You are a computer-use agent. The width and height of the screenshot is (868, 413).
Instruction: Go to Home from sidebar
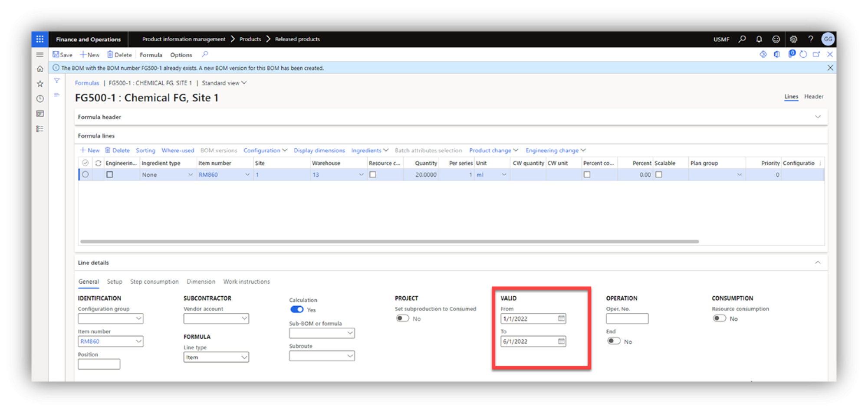[x=40, y=69]
